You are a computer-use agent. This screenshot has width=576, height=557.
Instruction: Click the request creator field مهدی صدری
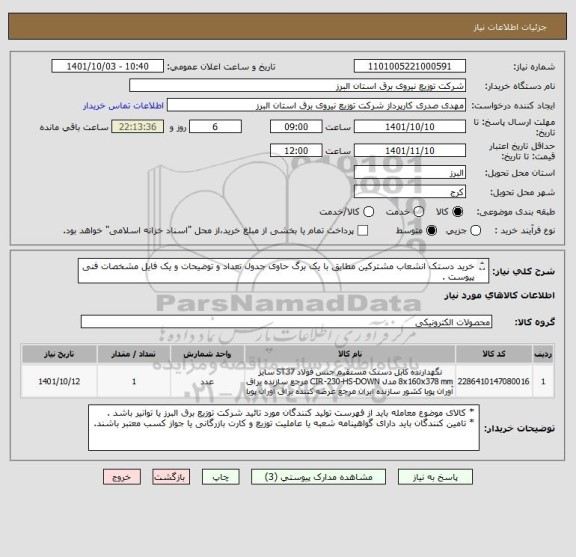pyautogui.click(x=316, y=105)
